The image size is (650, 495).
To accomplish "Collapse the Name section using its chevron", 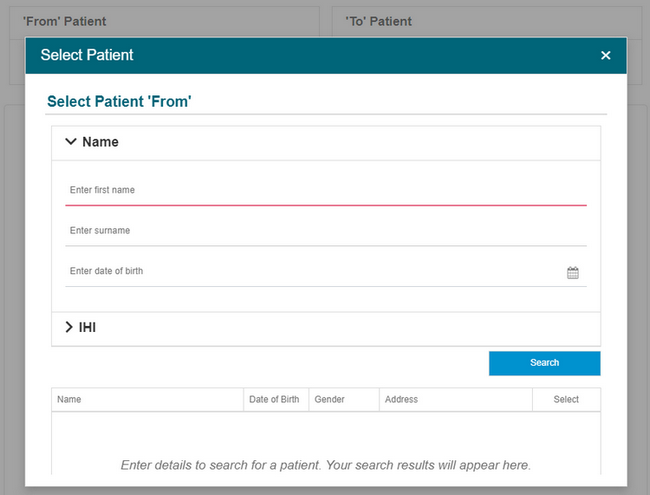I will point(71,142).
